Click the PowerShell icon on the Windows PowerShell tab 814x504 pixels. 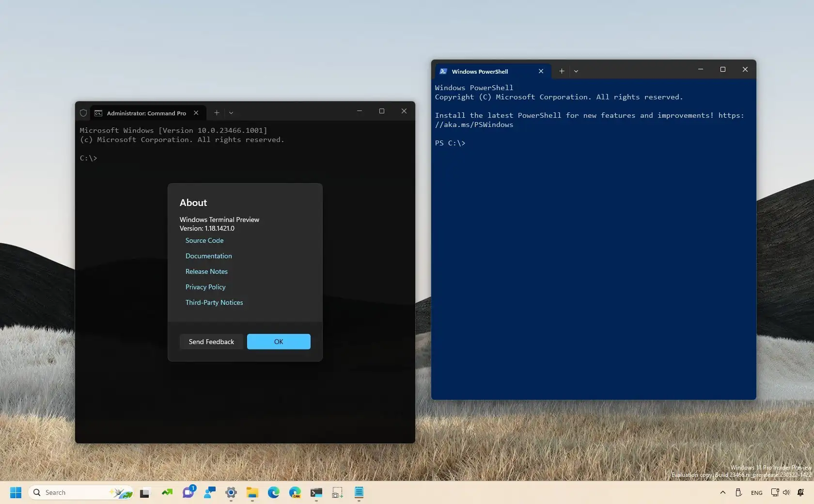tap(443, 71)
